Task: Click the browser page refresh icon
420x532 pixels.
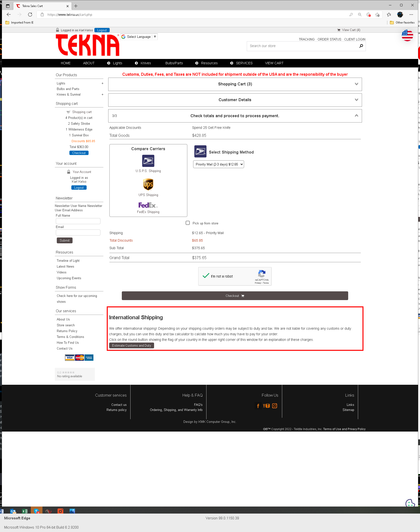Action: pos(30,15)
